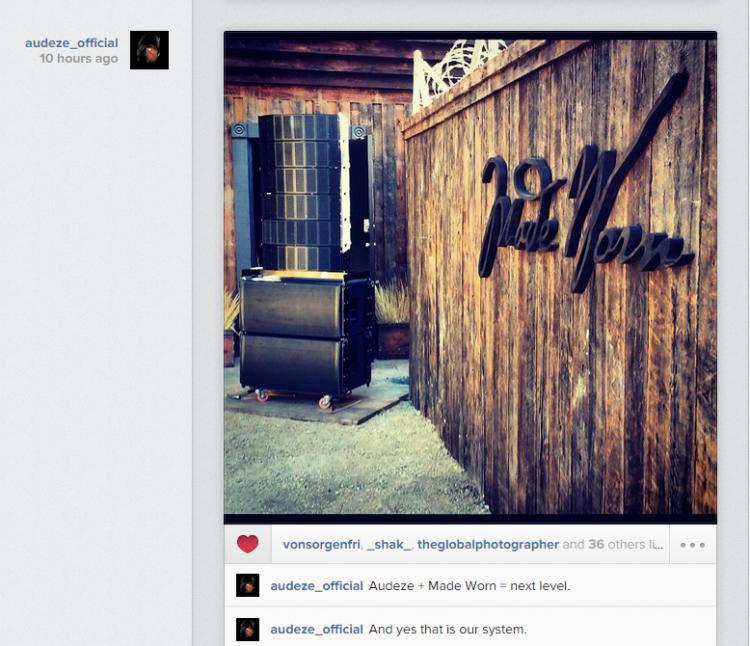This screenshot has width=750, height=646.
Task: Click username on the "our system" comment
Action: click(317, 629)
